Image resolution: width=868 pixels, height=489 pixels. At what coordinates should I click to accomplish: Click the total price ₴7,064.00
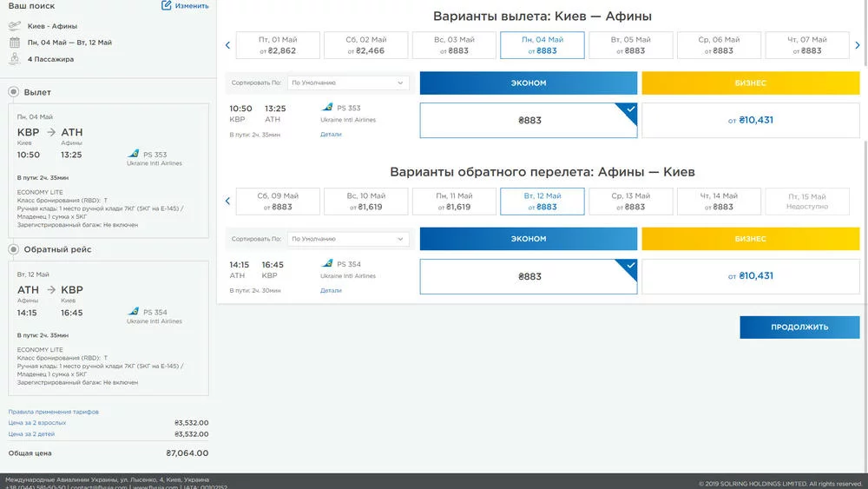[187, 453]
